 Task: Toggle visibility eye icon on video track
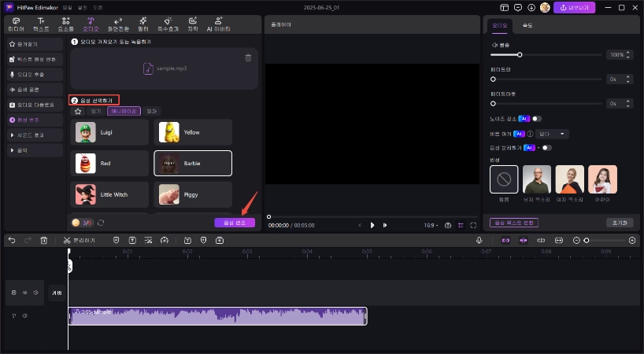25,293
